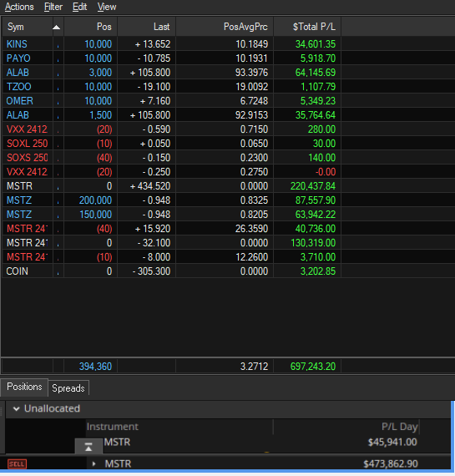Screen dimensions: 455x476
Task: Click the ALAB total P/L 64,145.69
Action: [316, 73]
